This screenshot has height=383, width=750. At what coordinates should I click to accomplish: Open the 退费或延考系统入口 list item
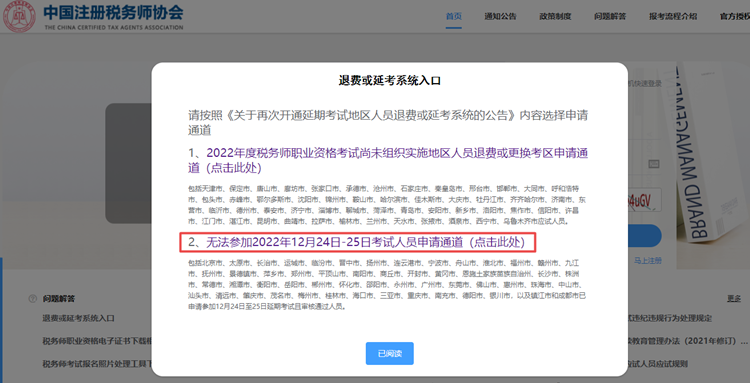pyautogui.click(x=78, y=318)
